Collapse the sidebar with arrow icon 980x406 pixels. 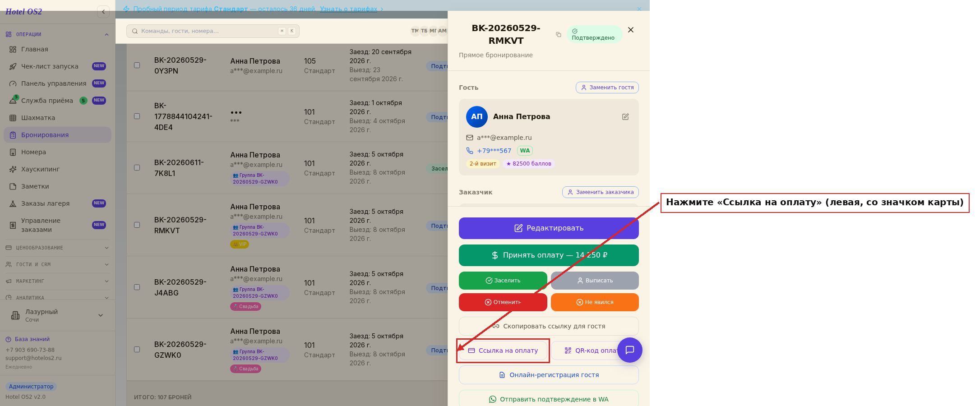[x=103, y=12]
